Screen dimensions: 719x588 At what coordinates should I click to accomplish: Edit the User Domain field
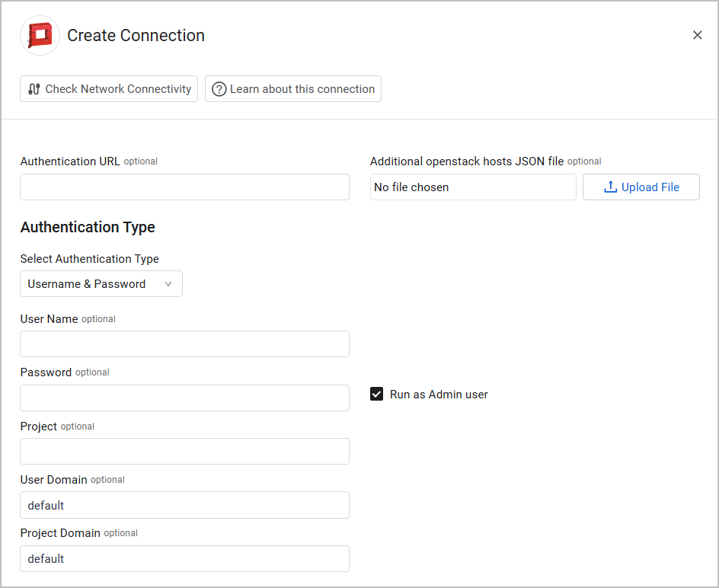click(x=184, y=505)
